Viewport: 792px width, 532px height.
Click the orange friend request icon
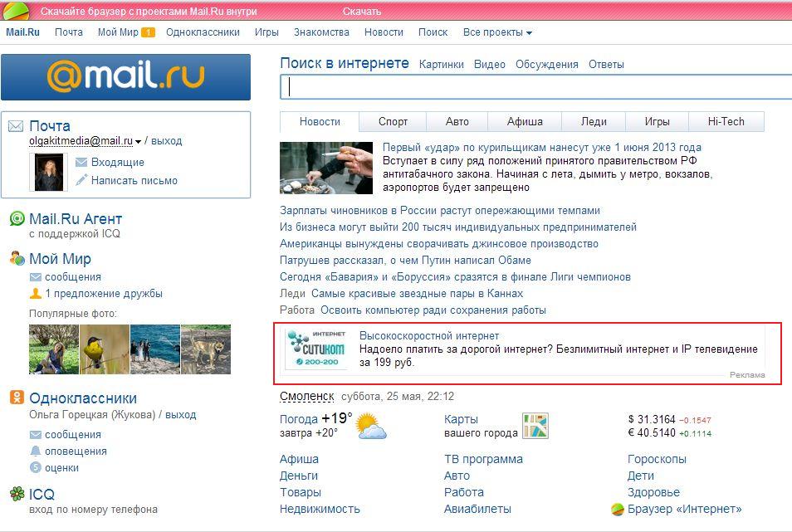tap(36, 293)
